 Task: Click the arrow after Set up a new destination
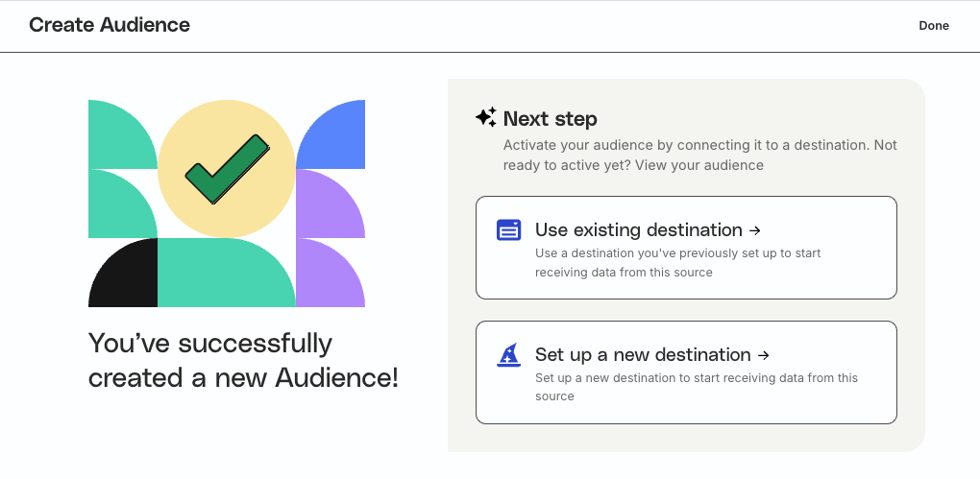(x=764, y=355)
